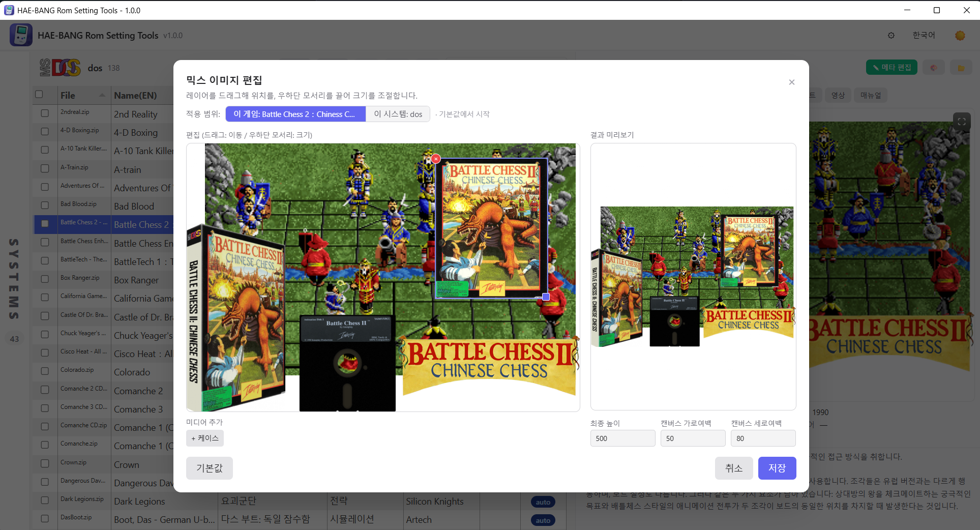Screen dimensions: 980x530
Task: Click the blue resize handle of cover layer
Action: tap(546, 297)
